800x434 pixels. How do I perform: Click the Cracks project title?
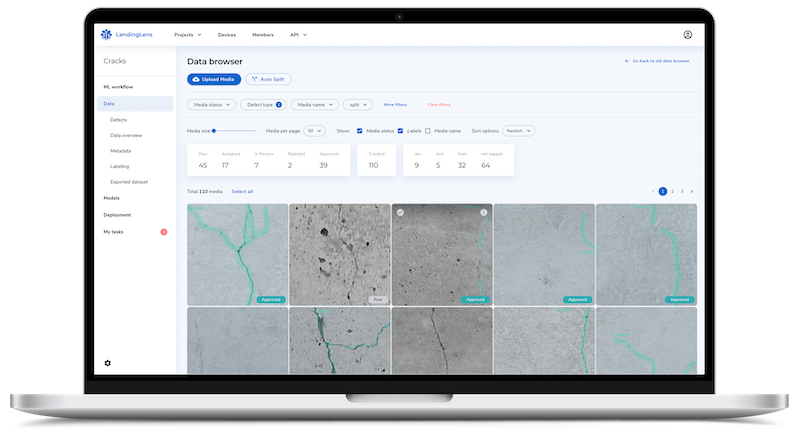(115, 61)
